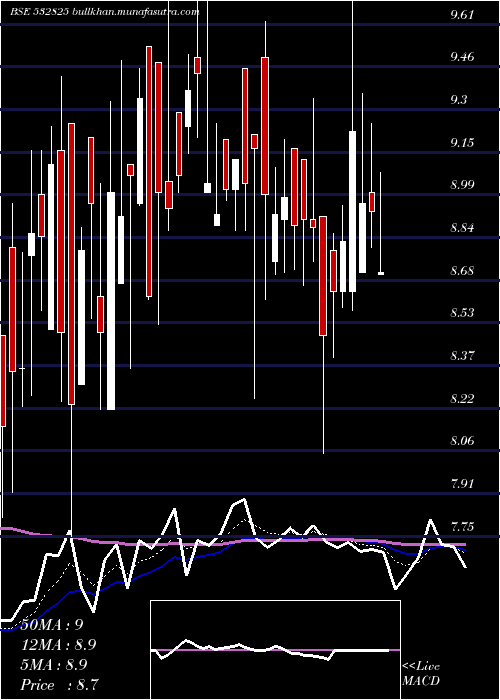Click the 8.22 price level label
The width and height of the screenshot is (500, 700).
pos(462,398)
